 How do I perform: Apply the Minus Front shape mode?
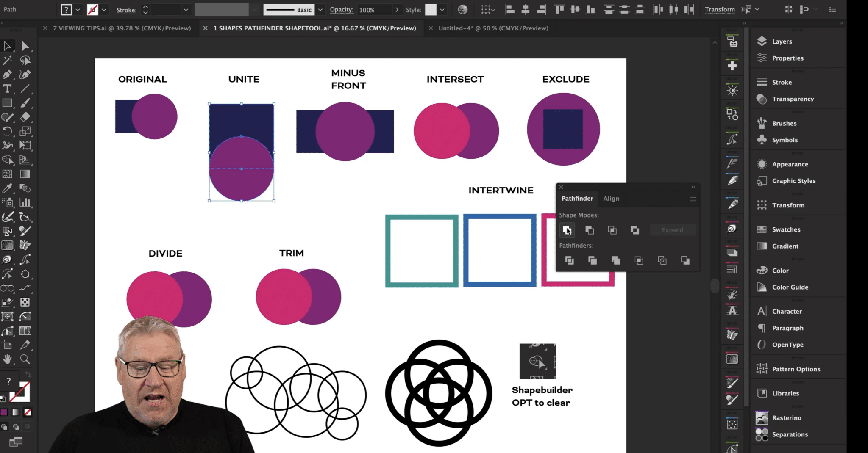tap(590, 230)
